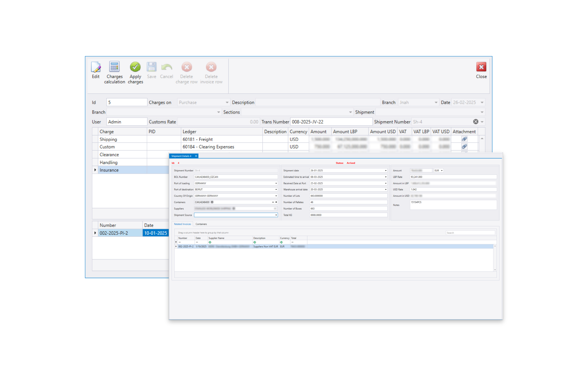Switch to the Related Invoices tab
Viewport: 588px width, 376px height.
tap(182, 224)
